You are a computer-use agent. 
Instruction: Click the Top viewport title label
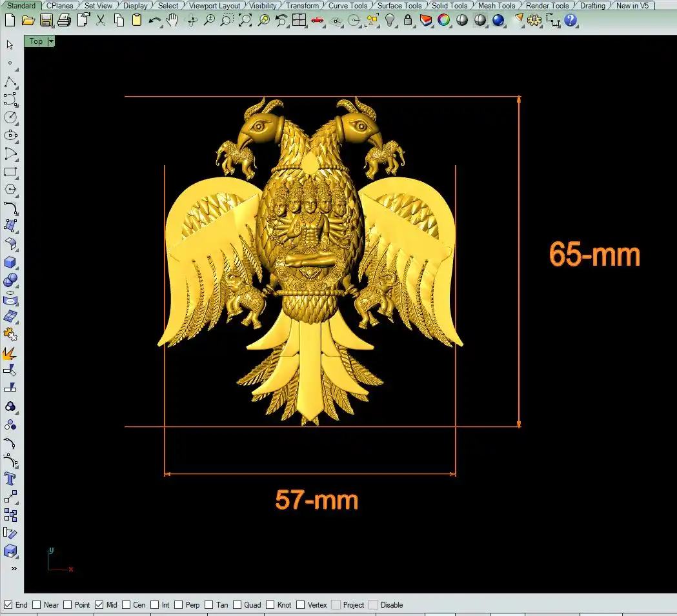tap(36, 41)
